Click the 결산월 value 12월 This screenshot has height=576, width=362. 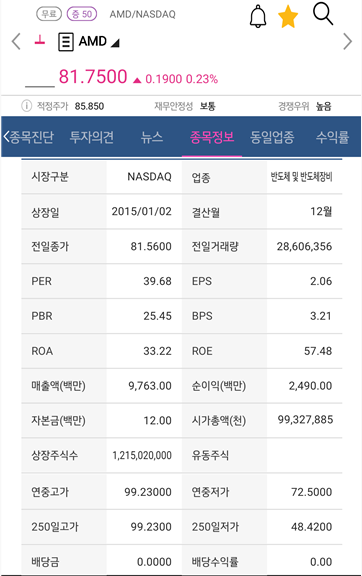(x=321, y=211)
